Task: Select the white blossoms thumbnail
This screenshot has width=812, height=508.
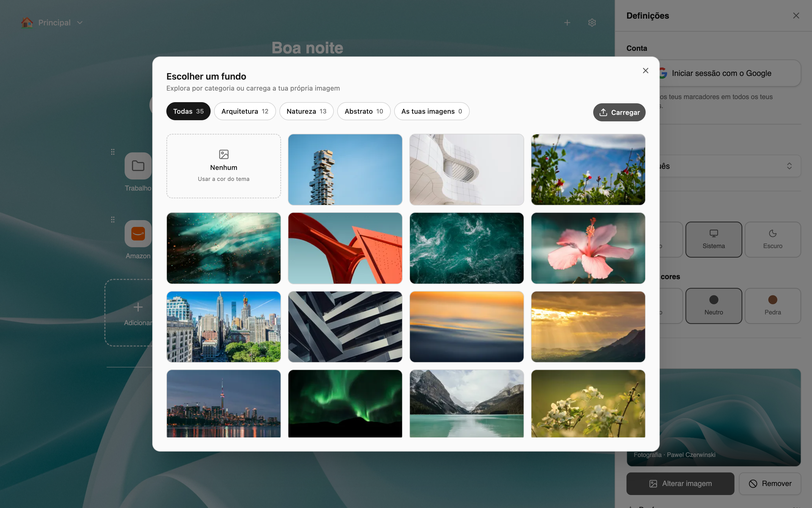Action: (x=588, y=404)
